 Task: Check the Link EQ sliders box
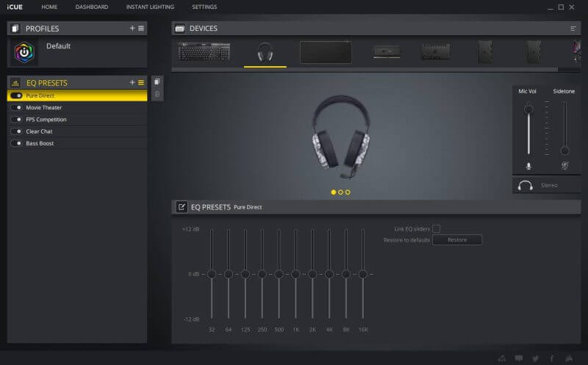(x=436, y=228)
